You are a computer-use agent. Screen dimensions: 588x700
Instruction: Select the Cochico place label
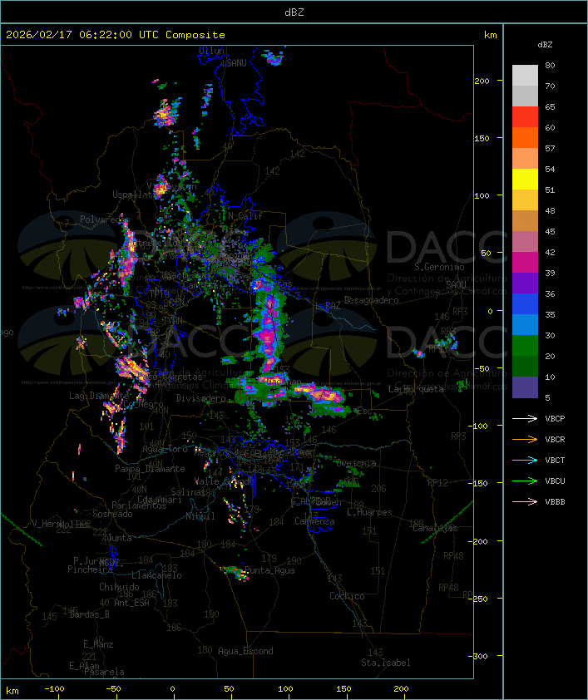tap(347, 596)
